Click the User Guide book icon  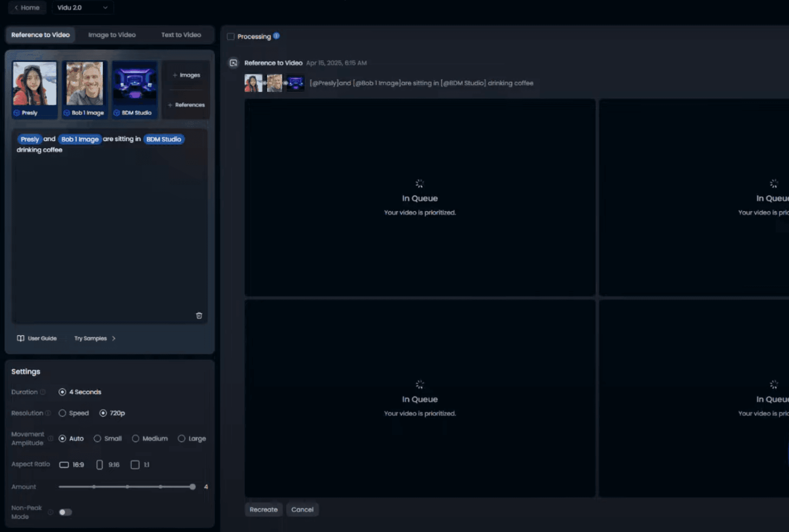pyautogui.click(x=20, y=338)
